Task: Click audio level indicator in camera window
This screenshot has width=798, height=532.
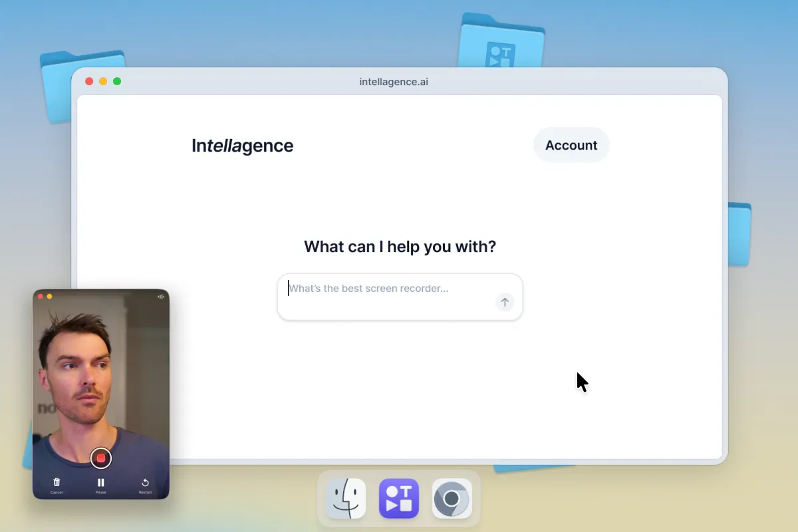Action: 161,297
